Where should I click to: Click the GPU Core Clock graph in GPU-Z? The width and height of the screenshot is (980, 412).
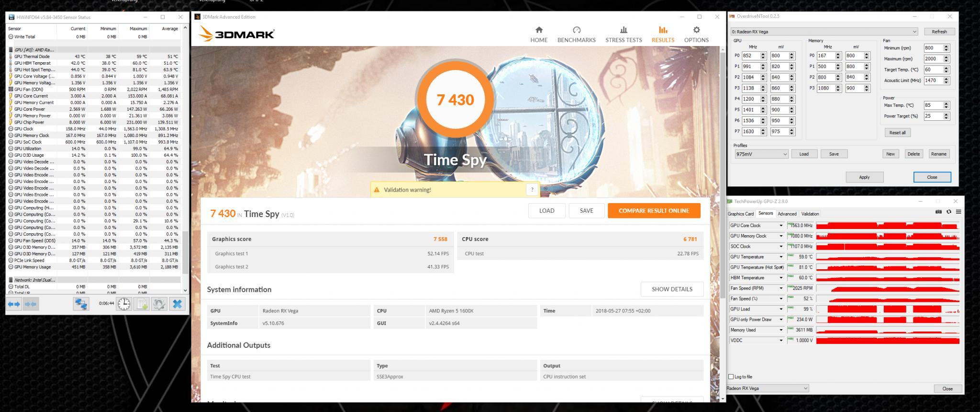coord(888,226)
